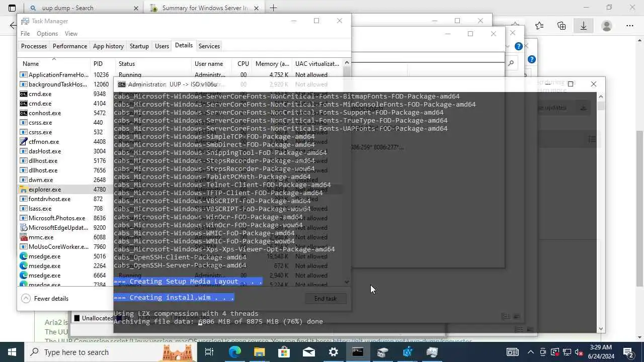This screenshot has width=644, height=362.
Task: Select explorer.exe process
Action: click(65, 190)
